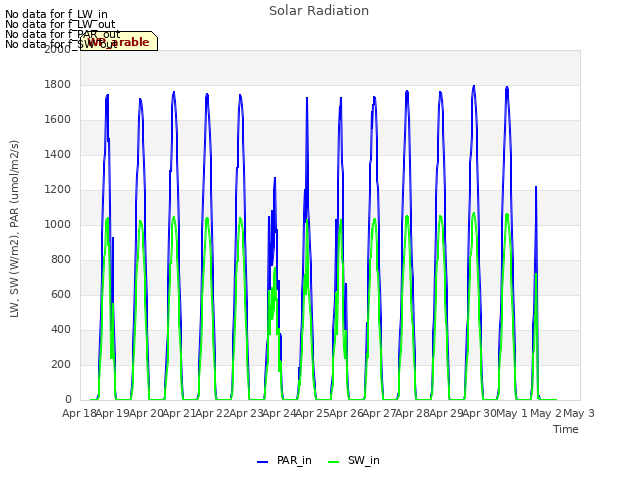Click the 'No data for f_PAR_out' message

point(62,34)
